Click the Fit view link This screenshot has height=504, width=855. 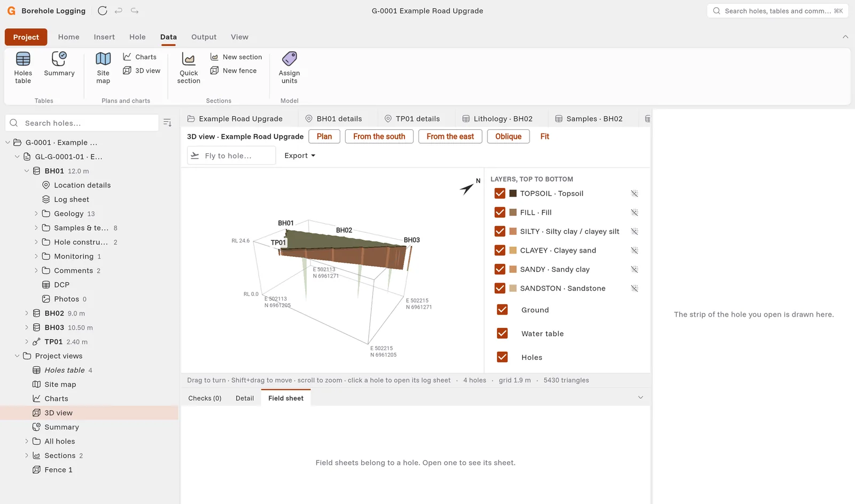[x=545, y=136]
